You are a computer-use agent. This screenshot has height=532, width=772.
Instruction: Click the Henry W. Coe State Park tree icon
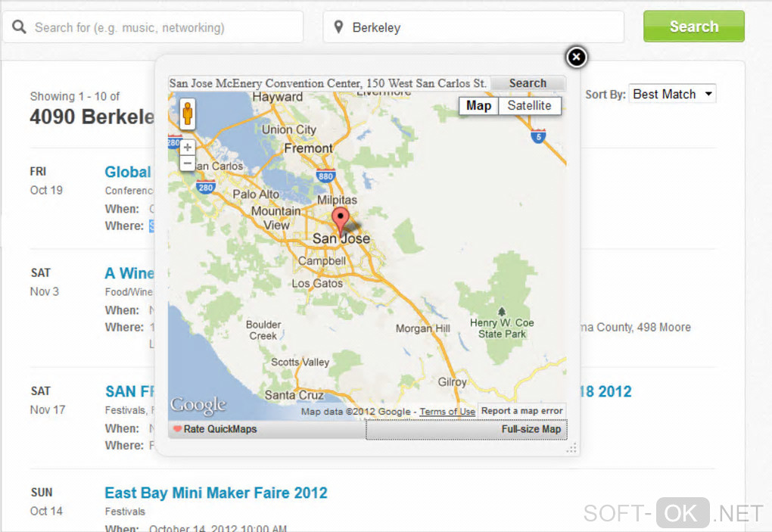(x=502, y=312)
